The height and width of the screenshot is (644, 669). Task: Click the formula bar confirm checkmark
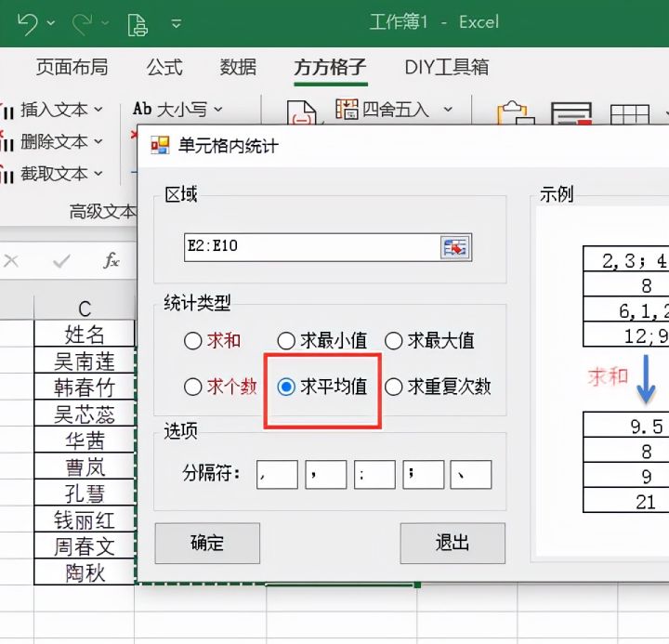(x=61, y=261)
